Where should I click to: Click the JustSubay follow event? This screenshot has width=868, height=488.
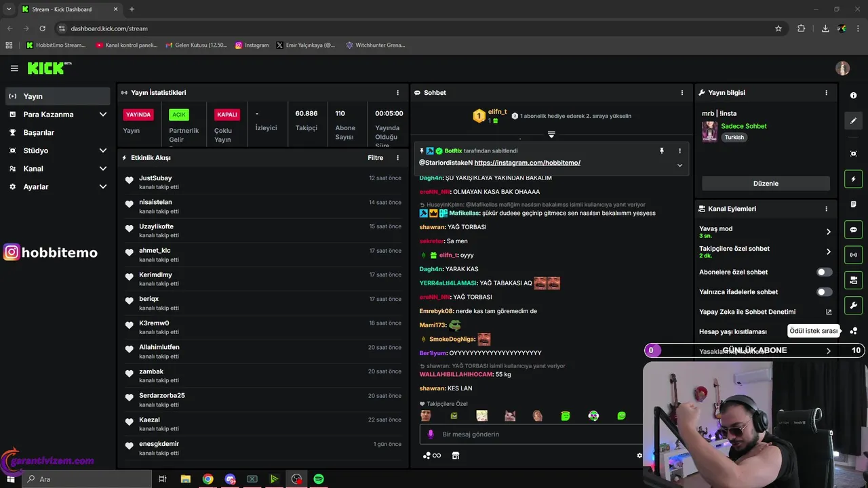click(x=264, y=182)
